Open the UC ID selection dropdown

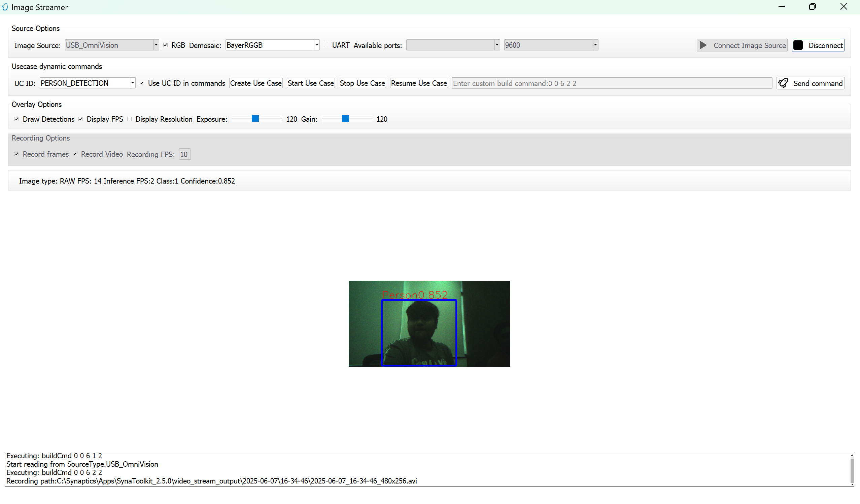click(132, 82)
